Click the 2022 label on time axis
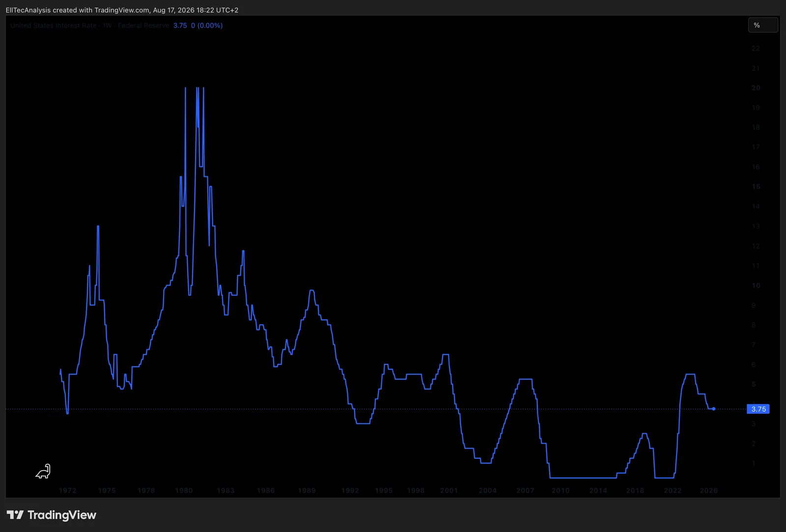786x532 pixels. coord(673,490)
